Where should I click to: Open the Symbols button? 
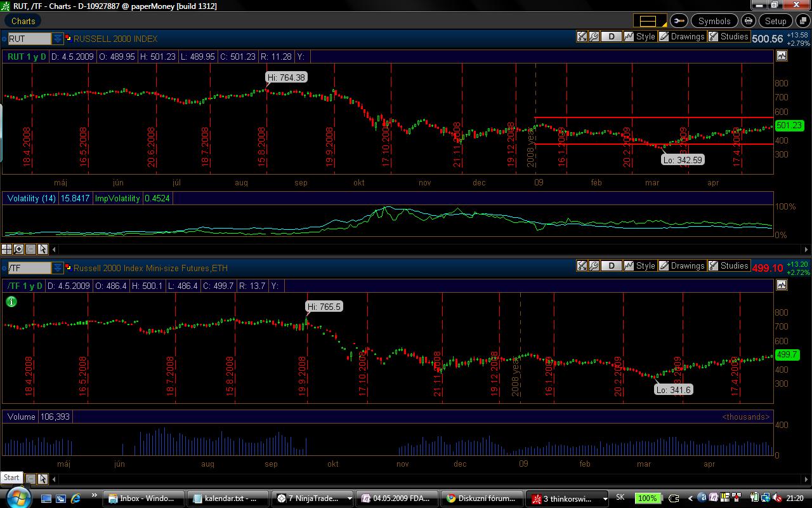pos(714,21)
